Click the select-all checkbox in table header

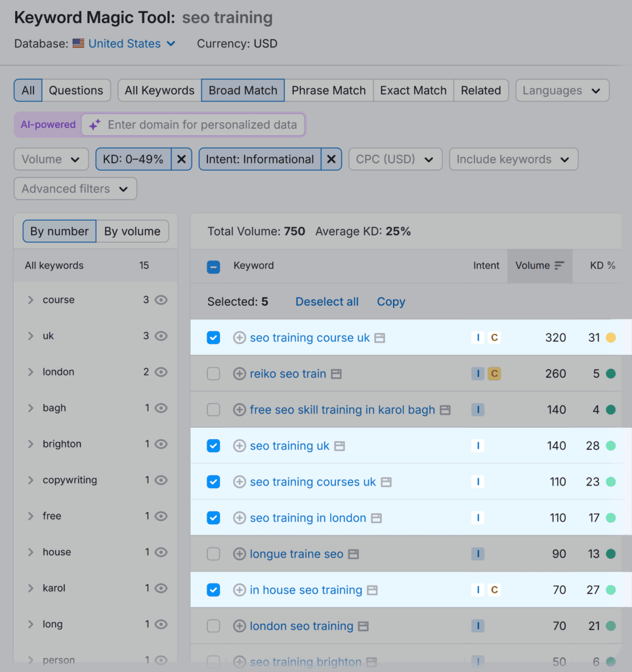click(x=213, y=266)
